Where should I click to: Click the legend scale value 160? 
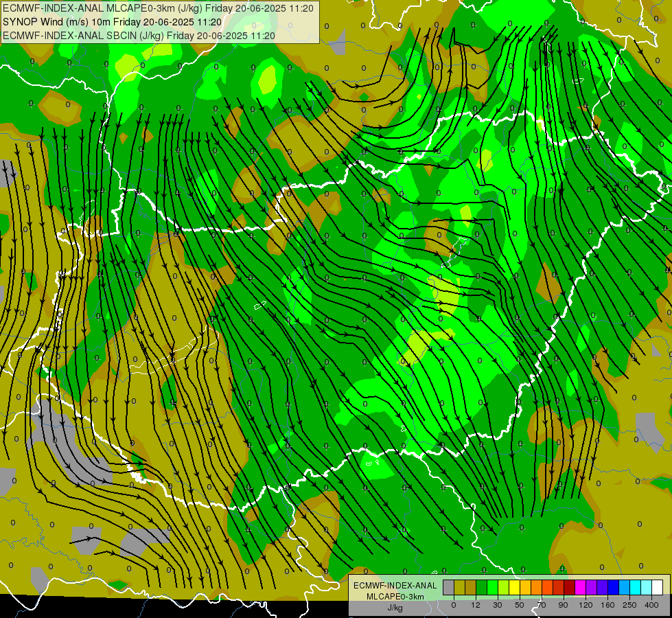(607, 605)
